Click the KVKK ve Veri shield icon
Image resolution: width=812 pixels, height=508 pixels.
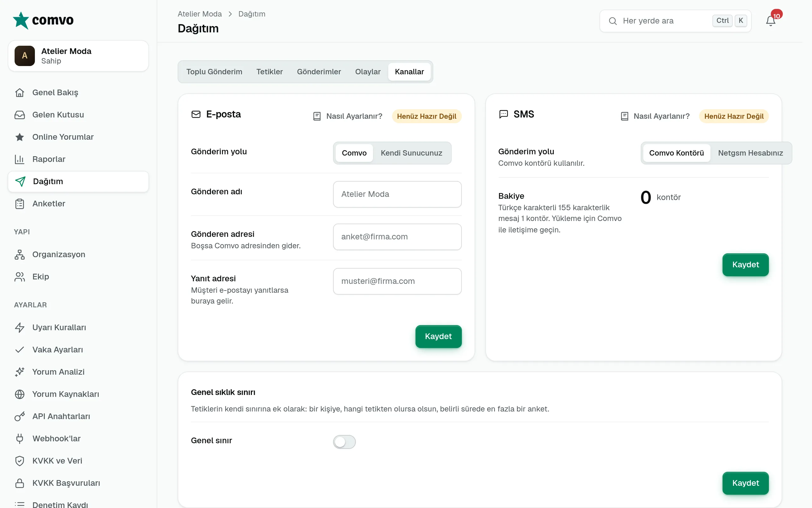click(20, 461)
